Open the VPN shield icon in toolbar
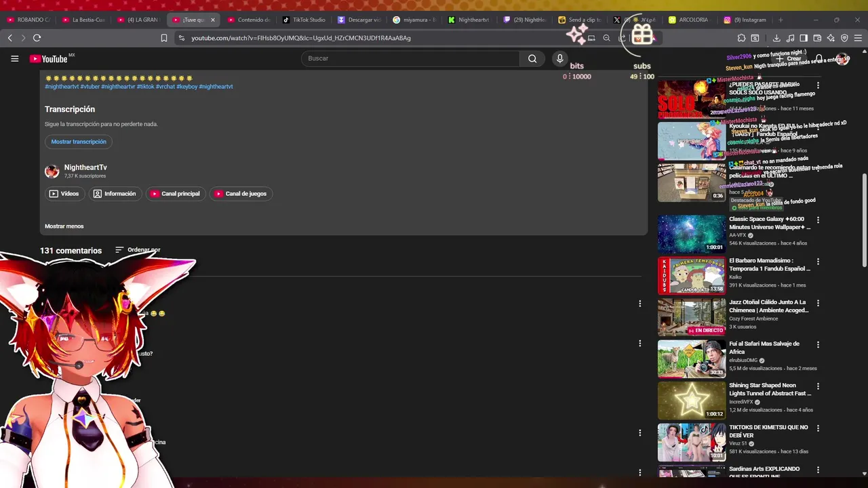The image size is (868, 488). click(844, 38)
